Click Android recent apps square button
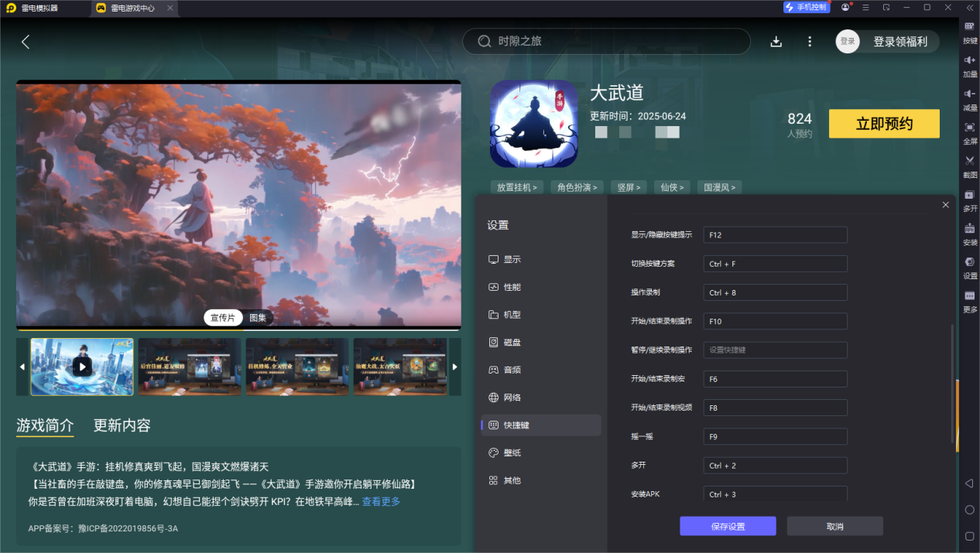The width and height of the screenshot is (980, 553). 969,536
